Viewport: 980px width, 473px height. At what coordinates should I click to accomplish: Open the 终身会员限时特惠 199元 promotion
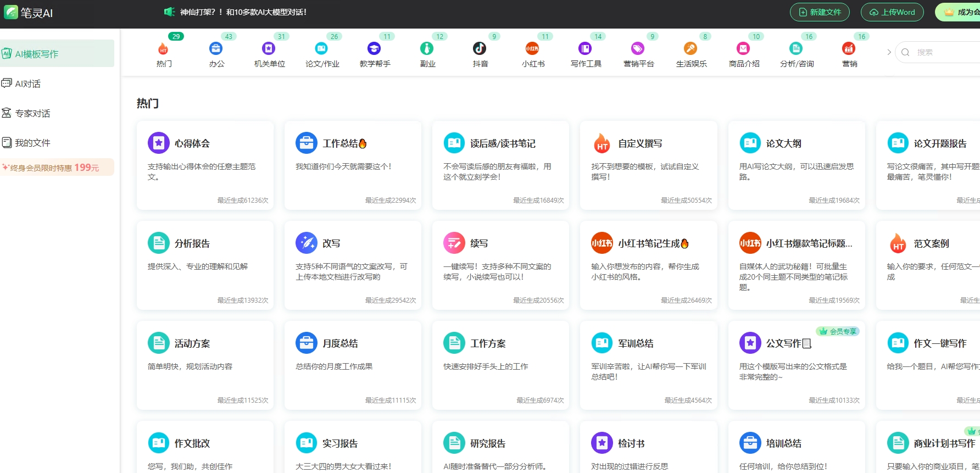pos(55,168)
